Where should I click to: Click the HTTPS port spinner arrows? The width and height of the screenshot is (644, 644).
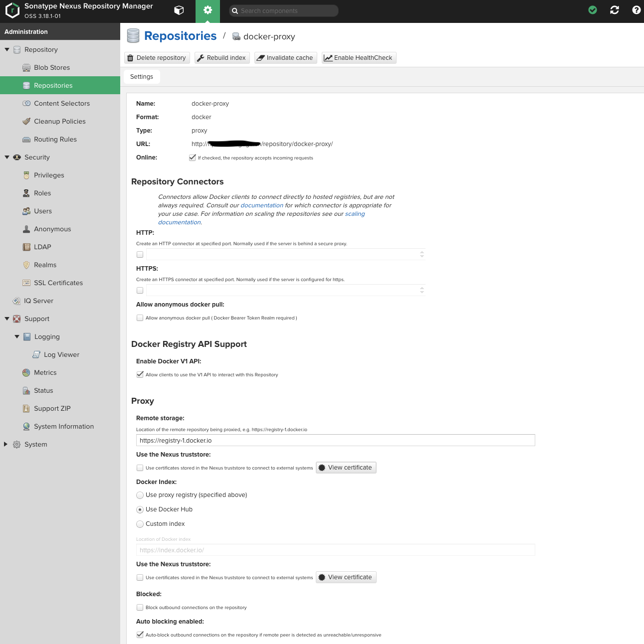tap(422, 290)
